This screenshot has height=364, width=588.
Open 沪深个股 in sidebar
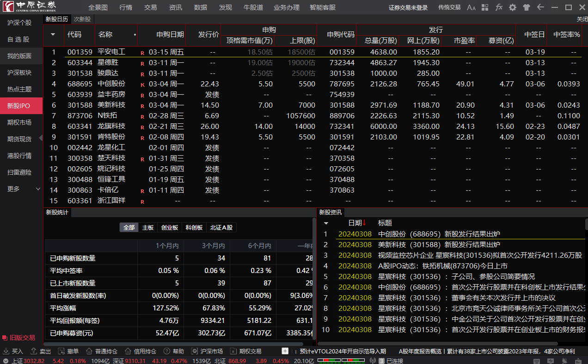pos(21,23)
